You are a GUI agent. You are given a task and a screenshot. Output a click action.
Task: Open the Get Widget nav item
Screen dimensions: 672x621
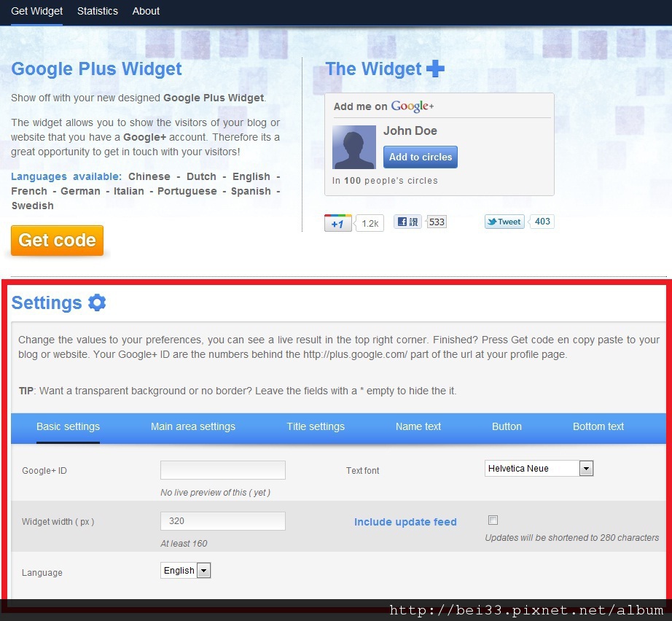pos(37,11)
